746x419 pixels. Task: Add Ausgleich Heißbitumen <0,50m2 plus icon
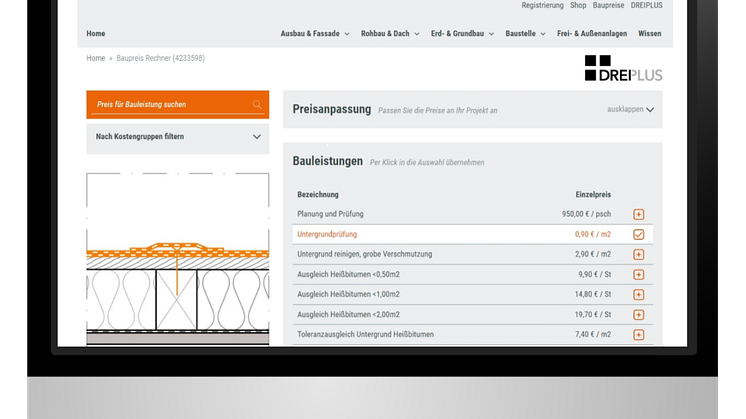(638, 274)
